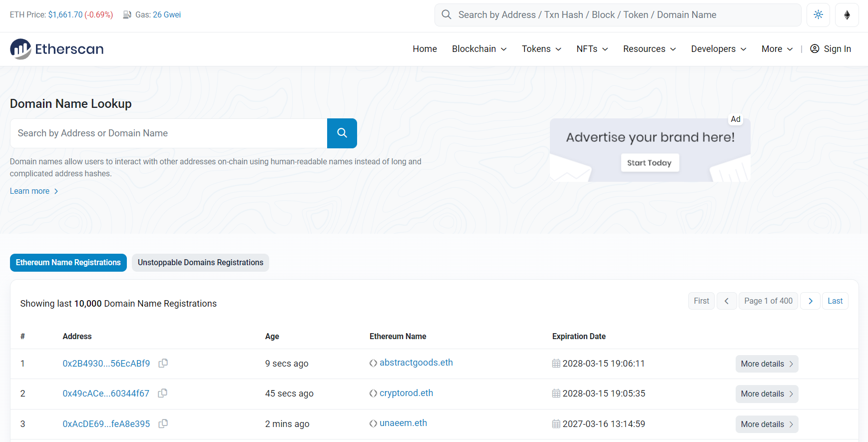Viewport: 868px width, 442px height.
Task: Open the Tokens dropdown menu
Action: click(541, 49)
